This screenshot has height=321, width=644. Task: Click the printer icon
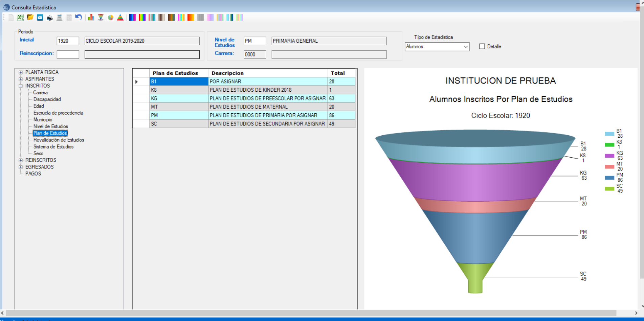[50, 18]
